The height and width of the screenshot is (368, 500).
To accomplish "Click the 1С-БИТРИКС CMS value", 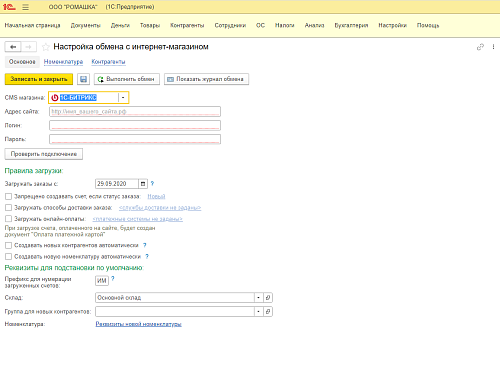I will pyautogui.click(x=78, y=98).
